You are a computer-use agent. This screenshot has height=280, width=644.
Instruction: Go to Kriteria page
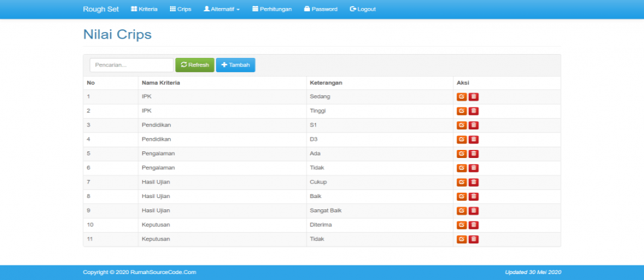(x=144, y=9)
